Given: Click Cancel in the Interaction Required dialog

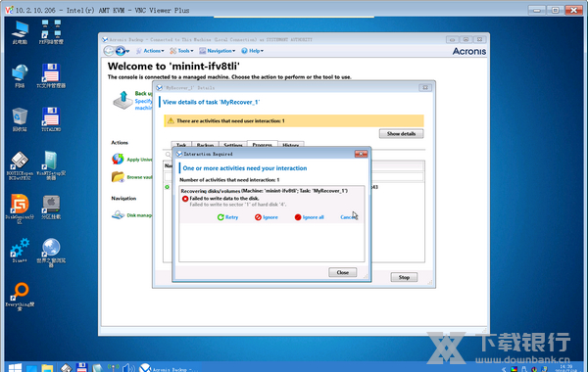Looking at the screenshot, I should 348,217.
